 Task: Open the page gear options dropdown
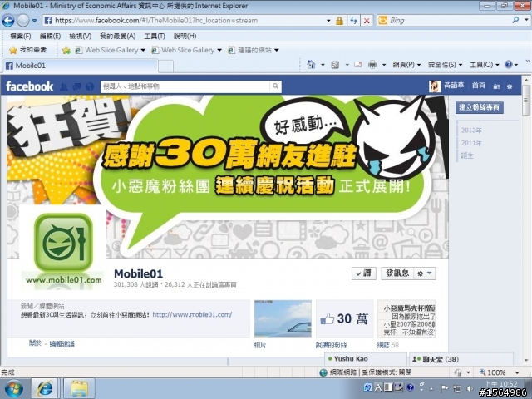pos(425,273)
